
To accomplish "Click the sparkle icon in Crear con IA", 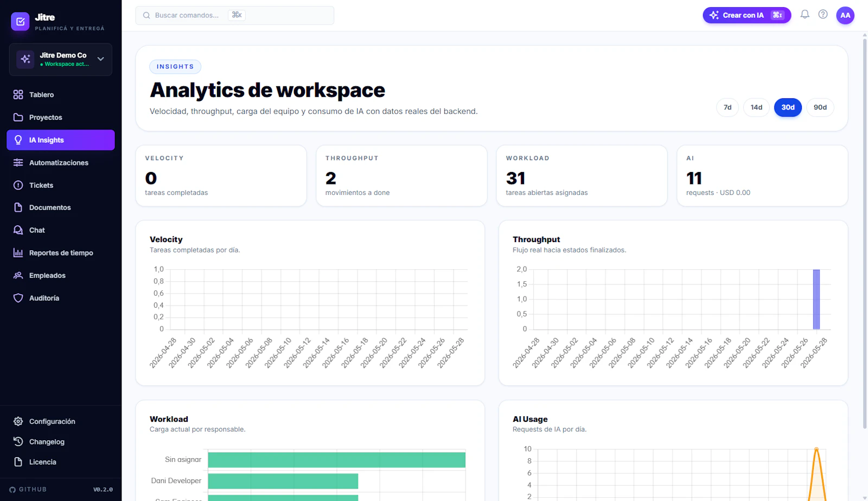I will [714, 15].
